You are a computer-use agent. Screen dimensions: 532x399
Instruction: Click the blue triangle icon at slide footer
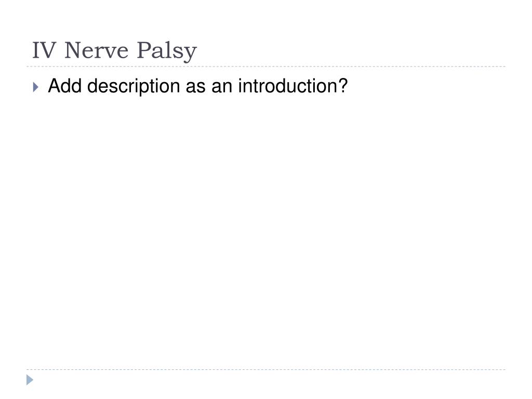(30, 380)
